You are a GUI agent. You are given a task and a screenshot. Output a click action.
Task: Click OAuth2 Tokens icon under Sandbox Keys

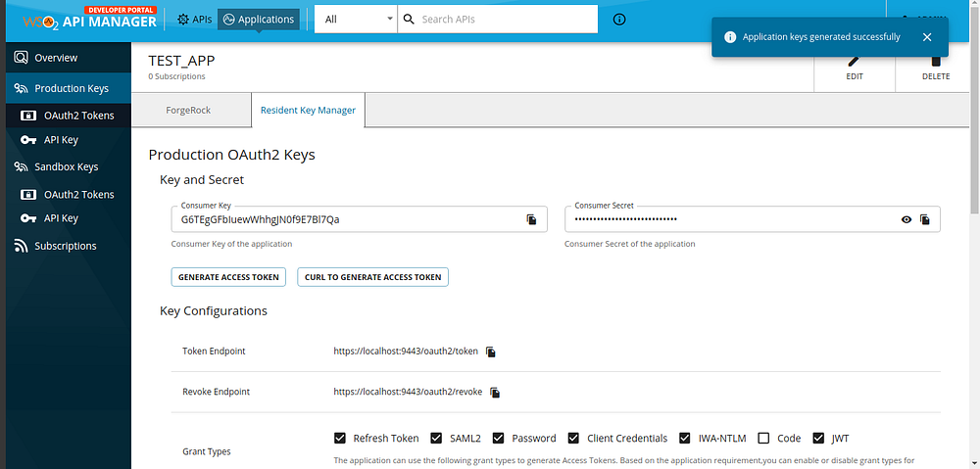[28, 194]
